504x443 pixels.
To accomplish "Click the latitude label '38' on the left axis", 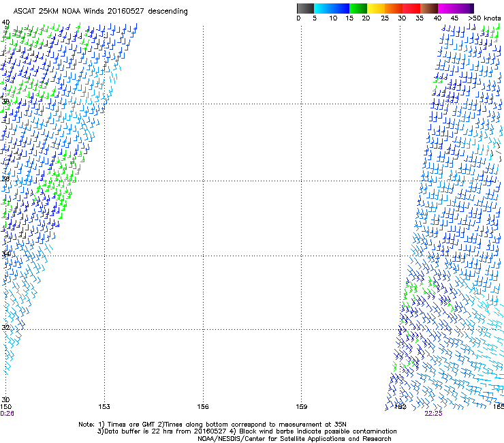I will tap(5, 102).
